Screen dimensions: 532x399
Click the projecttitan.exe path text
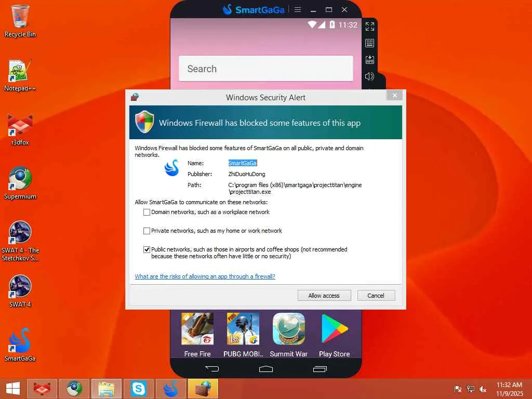click(x=295, y=188)
